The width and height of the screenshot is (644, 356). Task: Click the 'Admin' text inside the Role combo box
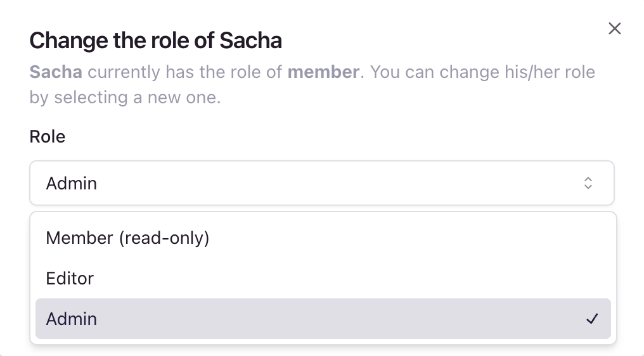72,184
